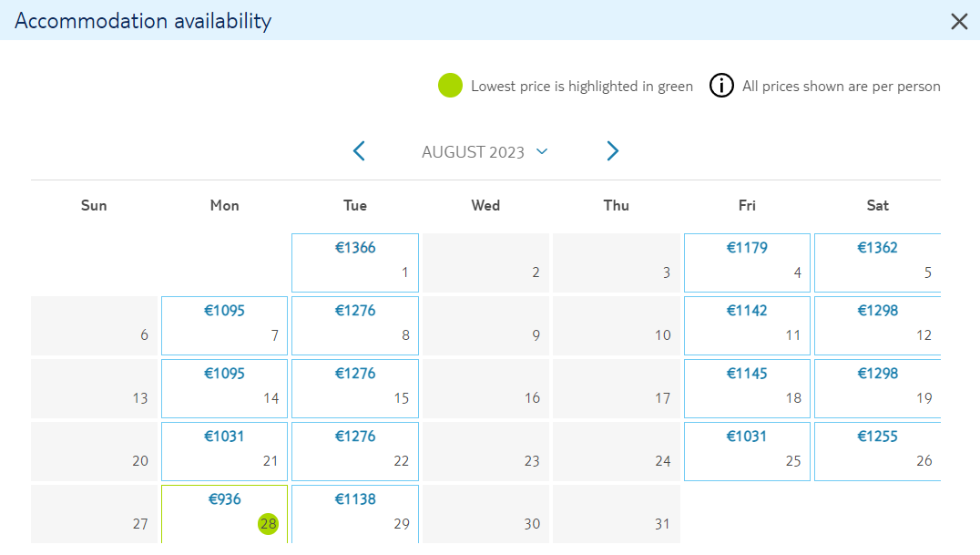This screenshot has height=555, width=980.
Task: Select August 14 priced at €1095
Action: pos(224,388)
